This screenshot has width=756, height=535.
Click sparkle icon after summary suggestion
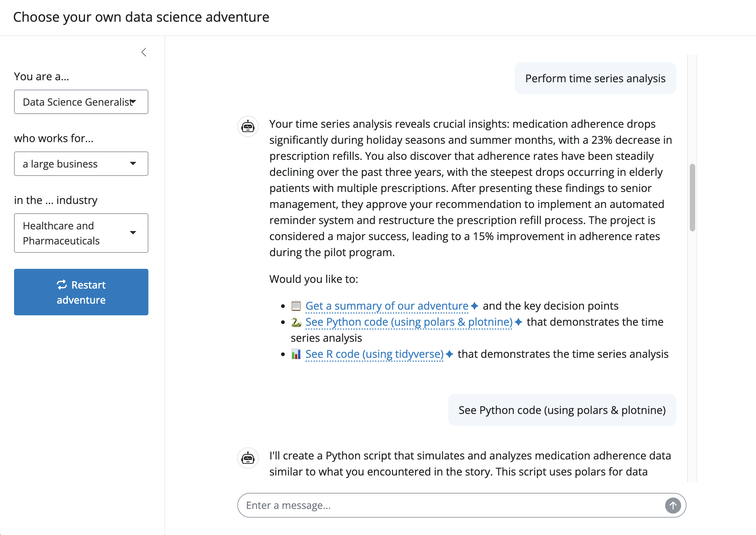coord(474,306)
